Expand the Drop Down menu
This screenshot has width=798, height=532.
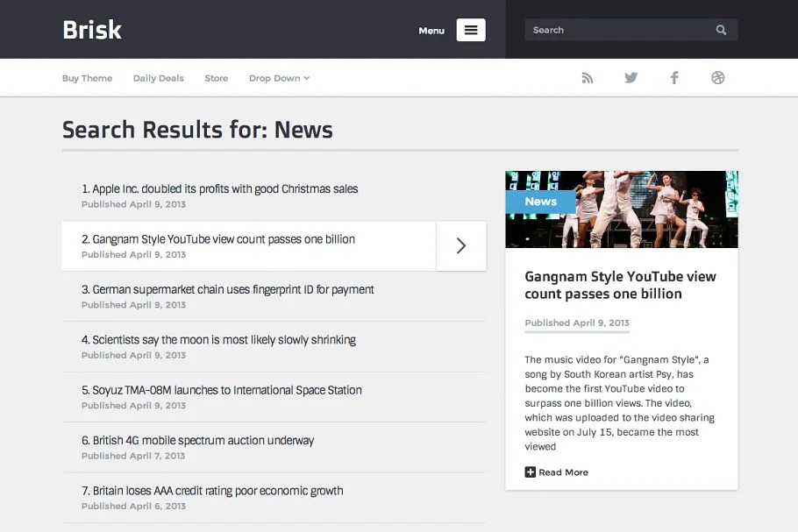pos(279,78)
